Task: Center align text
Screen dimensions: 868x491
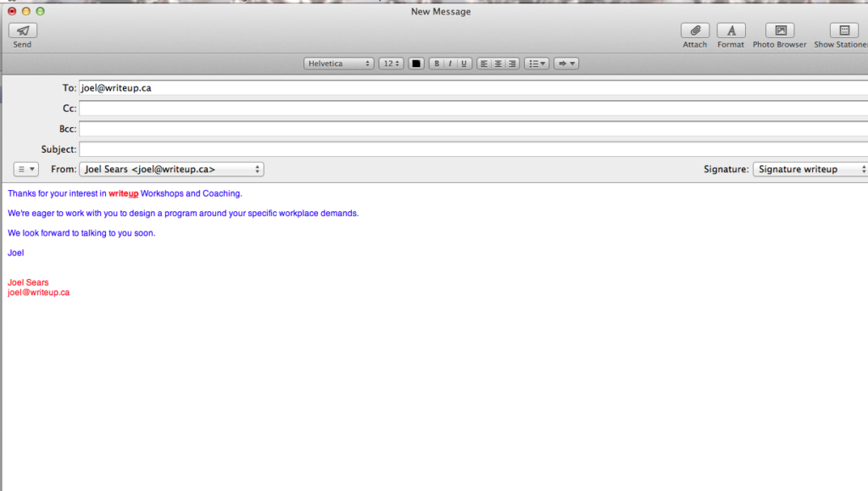Action: click(498, 64)
